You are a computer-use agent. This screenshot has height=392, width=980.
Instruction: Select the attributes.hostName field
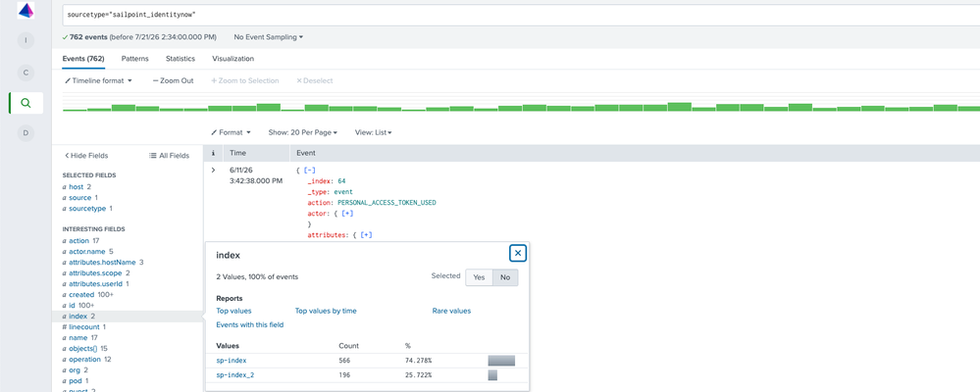click(103, 263)
